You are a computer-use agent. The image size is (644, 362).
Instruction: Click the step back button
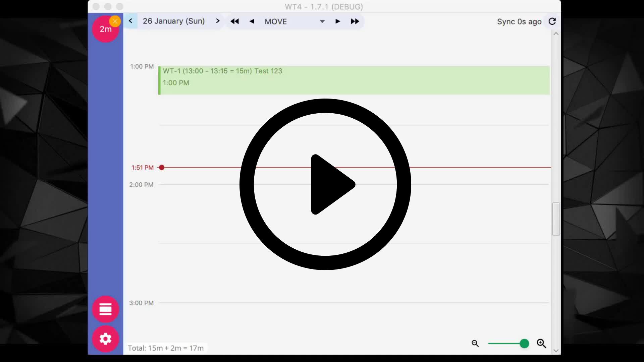point(252,21)
